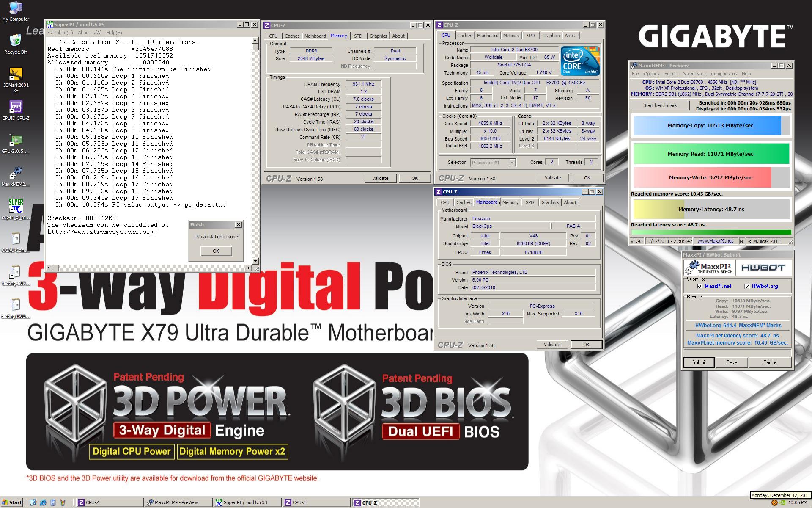Click Cancel button in HWbot Submit dialog
Screen dimensions: 812x508
click(770, 362)
